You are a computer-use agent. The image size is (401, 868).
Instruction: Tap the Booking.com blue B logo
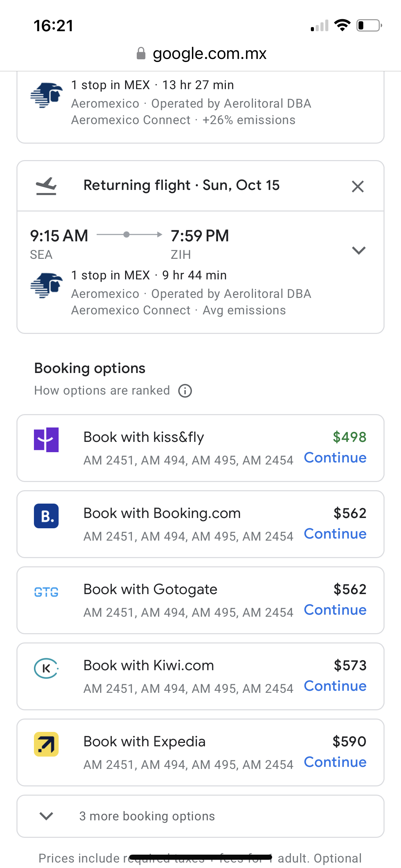[x=46, y=516]
